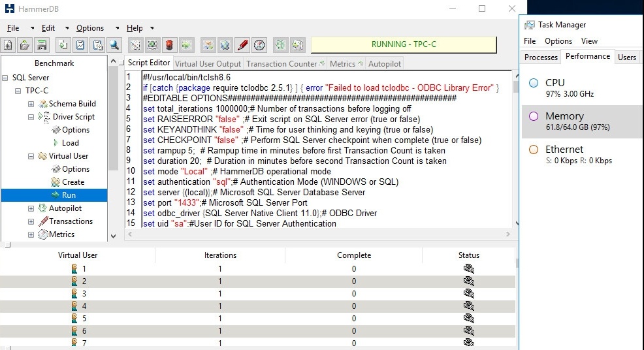Click the status wrench icon for Virtual User 4
644x350 pixels.
468,306
